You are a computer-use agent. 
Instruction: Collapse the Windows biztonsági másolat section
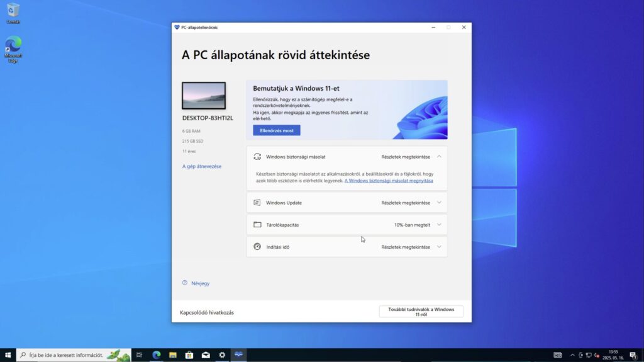click(x=439, y=157)
